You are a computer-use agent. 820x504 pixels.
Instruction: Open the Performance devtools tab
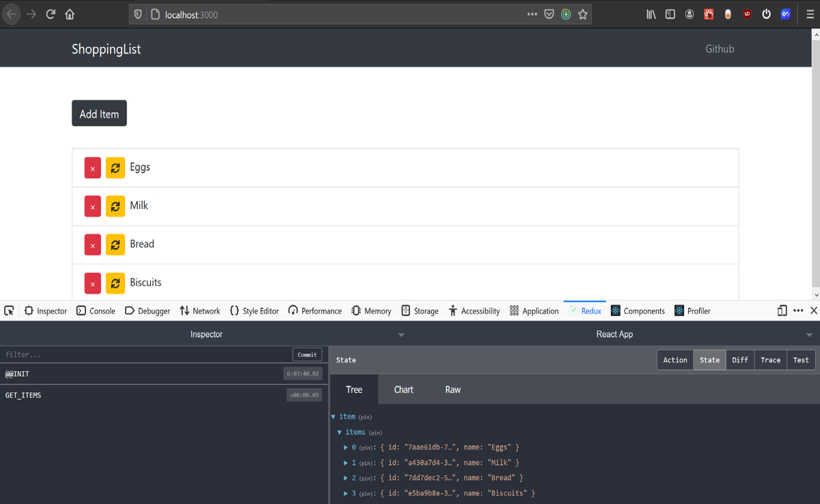[x=315, y=311]
